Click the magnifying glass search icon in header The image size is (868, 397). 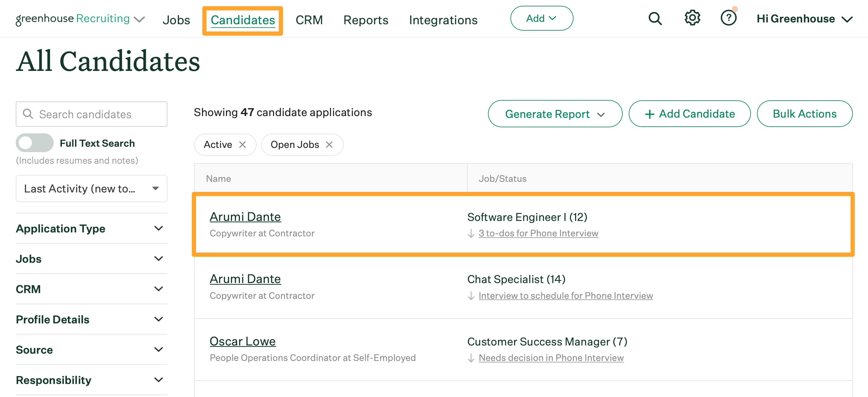tap(655, 18)
